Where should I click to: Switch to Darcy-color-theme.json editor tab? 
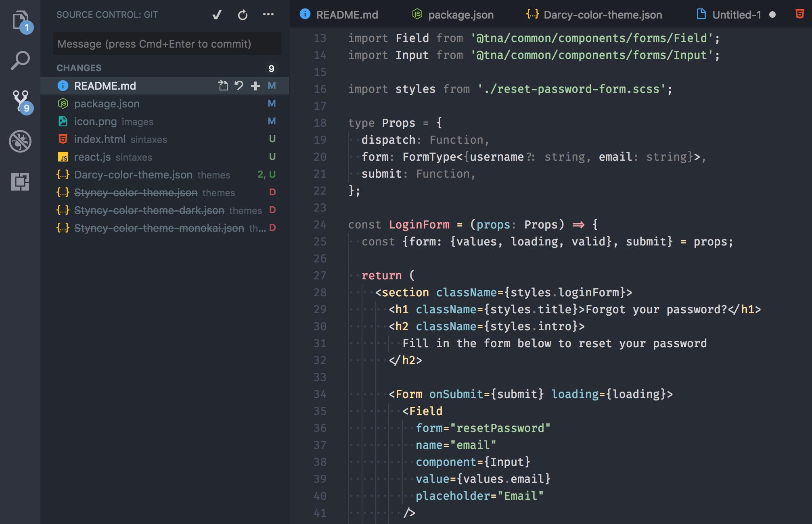pyautogui.click(x=602, y=15)
